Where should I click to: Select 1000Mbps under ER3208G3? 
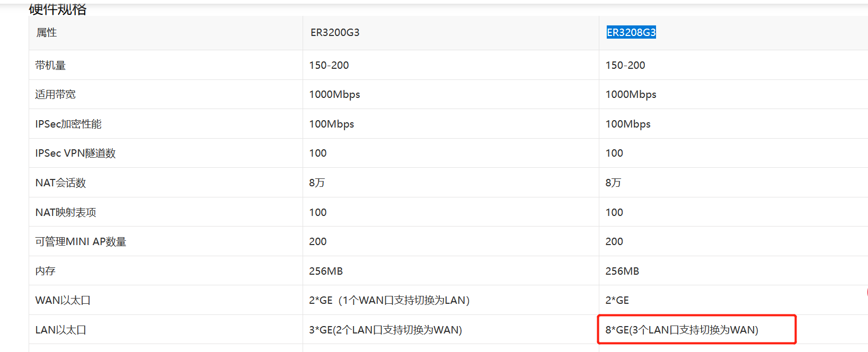(x=631, y=94)
